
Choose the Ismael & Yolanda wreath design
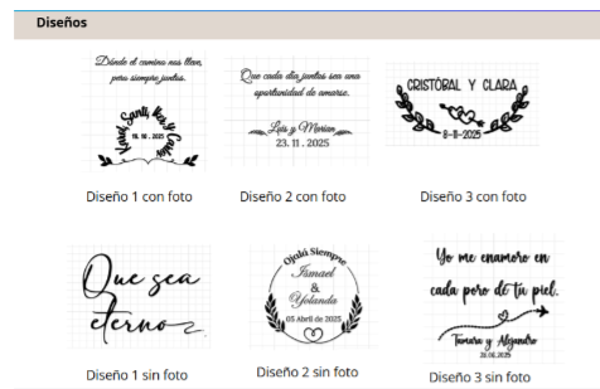[x=314, y=296]
